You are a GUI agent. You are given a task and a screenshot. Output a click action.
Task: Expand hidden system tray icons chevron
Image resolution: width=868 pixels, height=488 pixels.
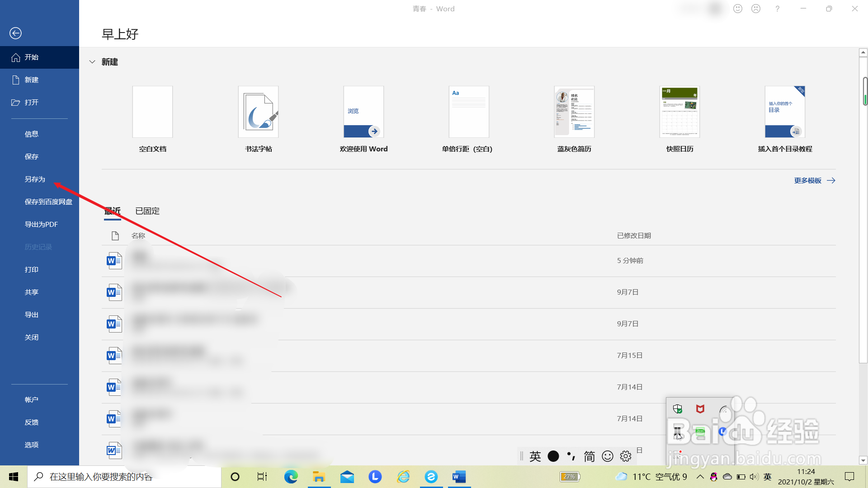700,477
